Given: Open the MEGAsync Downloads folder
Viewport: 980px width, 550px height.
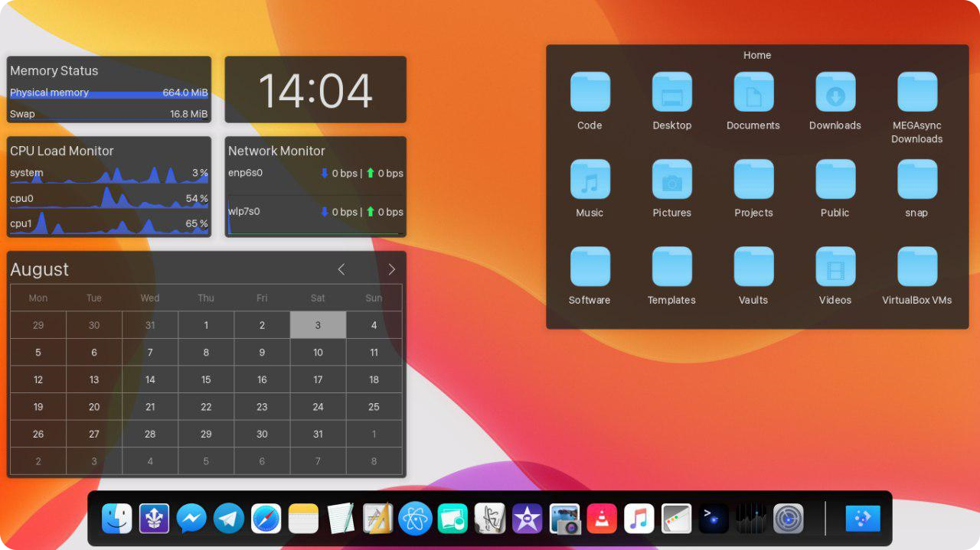Looking at the screenshot, I should 917,108.
